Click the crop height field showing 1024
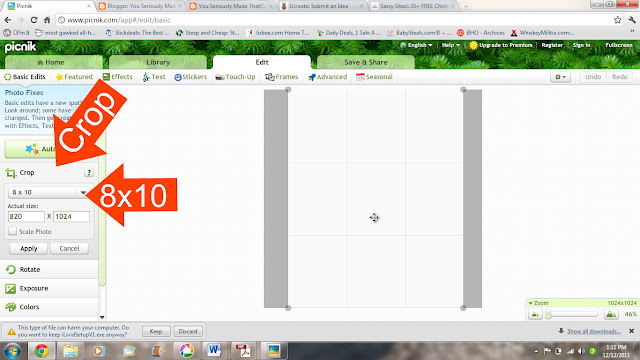This screenshot has width=640, height=360. coord(71,216)
